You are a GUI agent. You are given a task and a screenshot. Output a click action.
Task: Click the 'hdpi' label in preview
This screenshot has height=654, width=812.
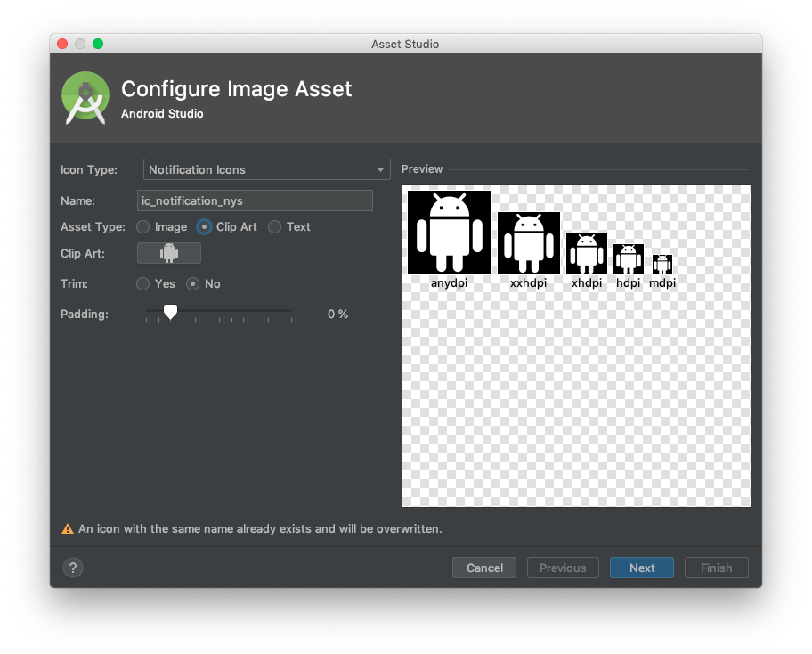(x=629, y=283)
